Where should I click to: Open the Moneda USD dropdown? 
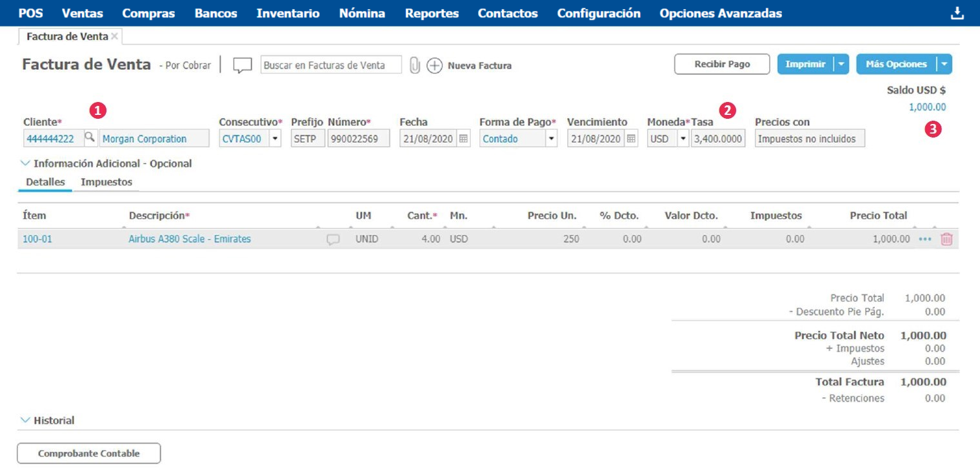tap(683, 139)
